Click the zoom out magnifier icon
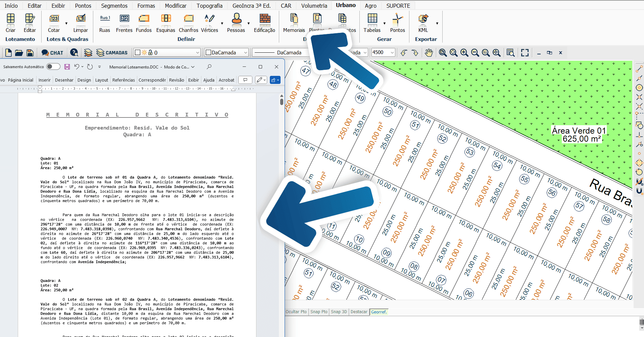 tap(475, 53)
